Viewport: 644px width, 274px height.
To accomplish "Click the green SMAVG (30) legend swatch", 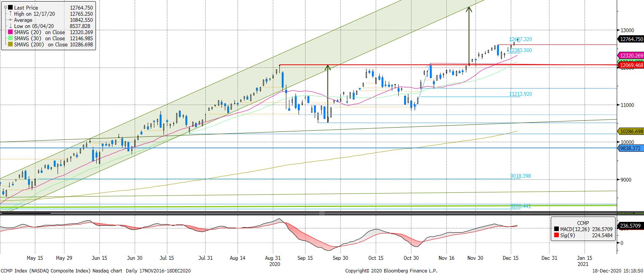I will pos(10,39).
